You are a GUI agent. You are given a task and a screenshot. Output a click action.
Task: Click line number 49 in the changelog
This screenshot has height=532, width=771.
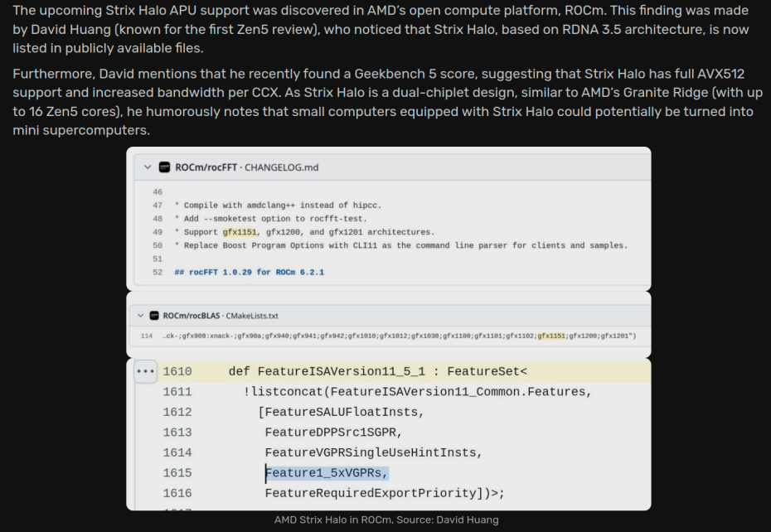point(158,232)
